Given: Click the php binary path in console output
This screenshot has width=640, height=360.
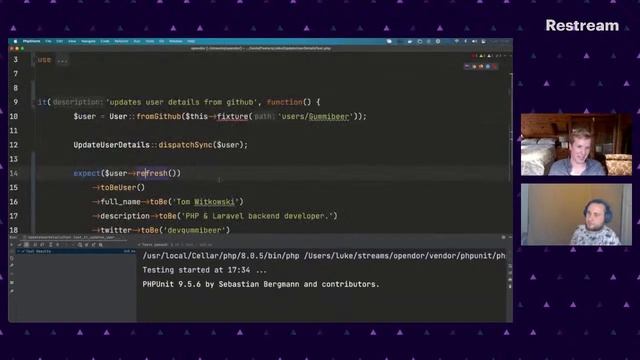Looking at the screenshot, I should click(x=221, y=256).
